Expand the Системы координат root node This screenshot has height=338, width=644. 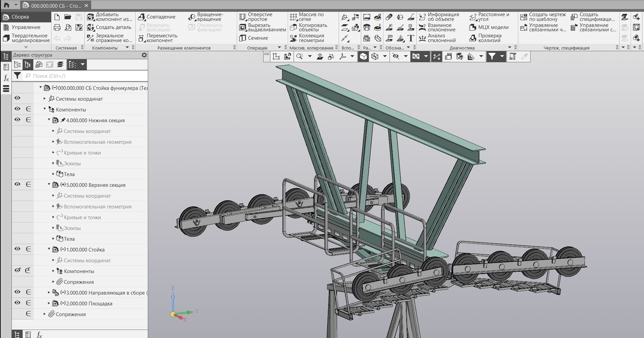point(44,99)
